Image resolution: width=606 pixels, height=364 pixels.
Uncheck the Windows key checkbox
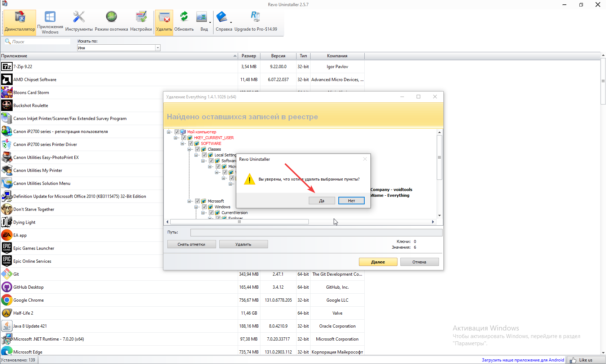204,207
